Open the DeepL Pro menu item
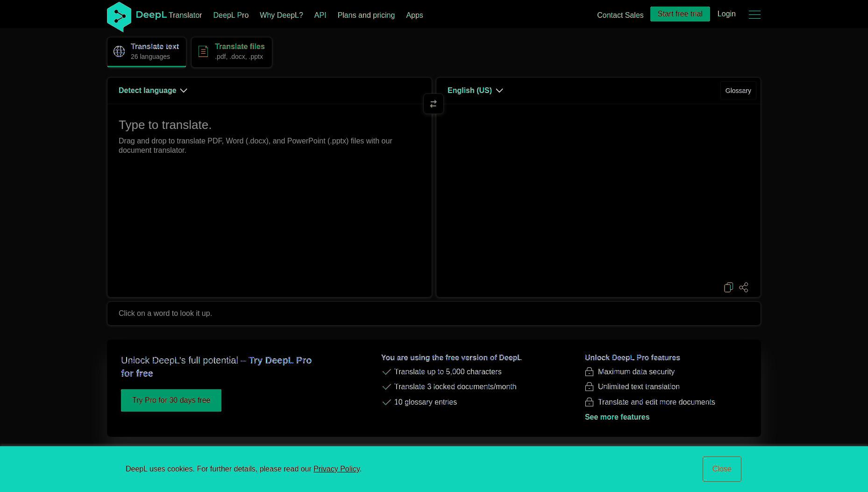 (x=231, y=15)
